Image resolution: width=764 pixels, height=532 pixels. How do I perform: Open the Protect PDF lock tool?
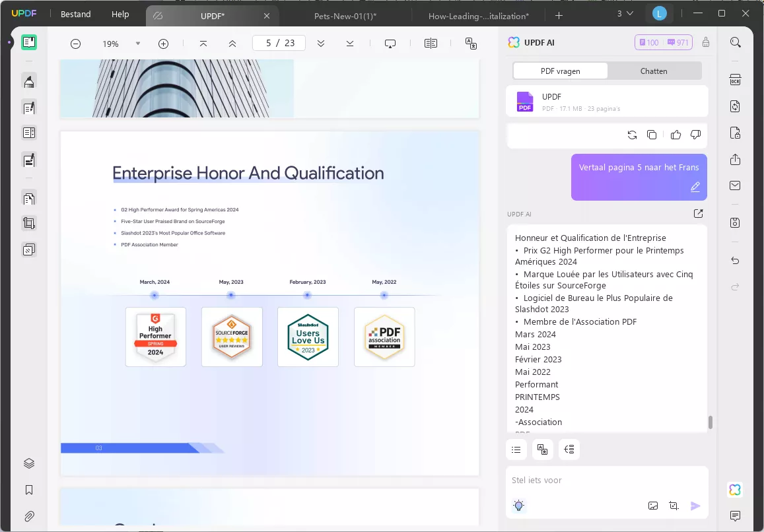pyautogui.click(x=735, y=133)
